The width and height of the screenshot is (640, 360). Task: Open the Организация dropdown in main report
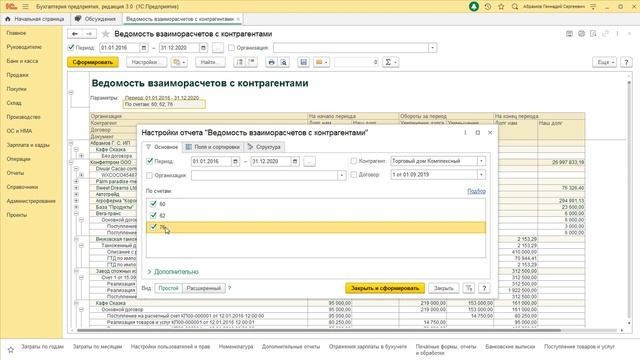(433, 48)
